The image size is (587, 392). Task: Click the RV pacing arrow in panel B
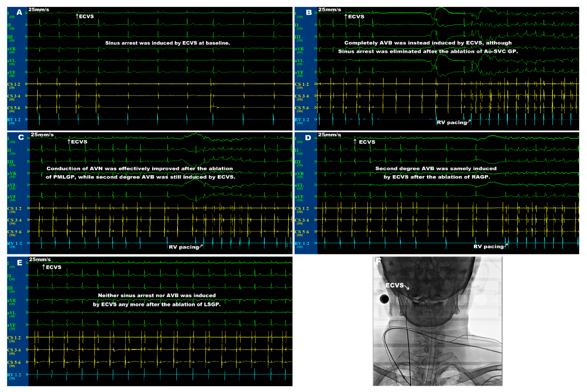coord(469,122)
